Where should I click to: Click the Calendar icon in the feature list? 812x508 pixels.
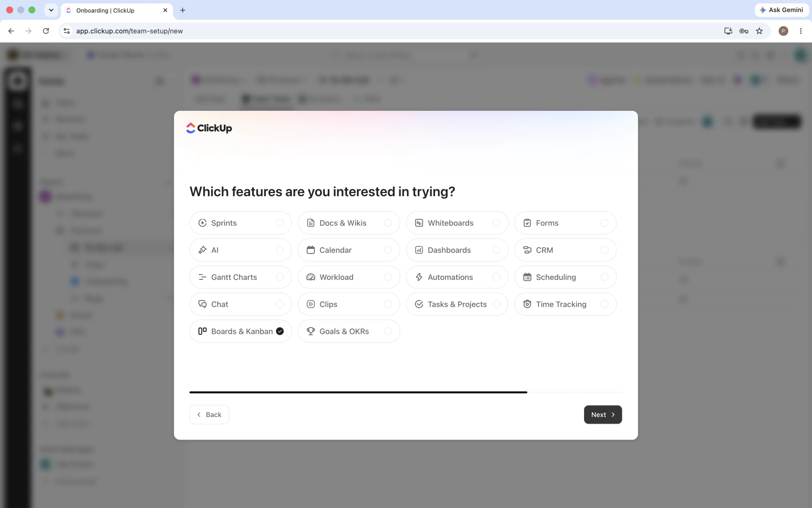pos(311,250)
